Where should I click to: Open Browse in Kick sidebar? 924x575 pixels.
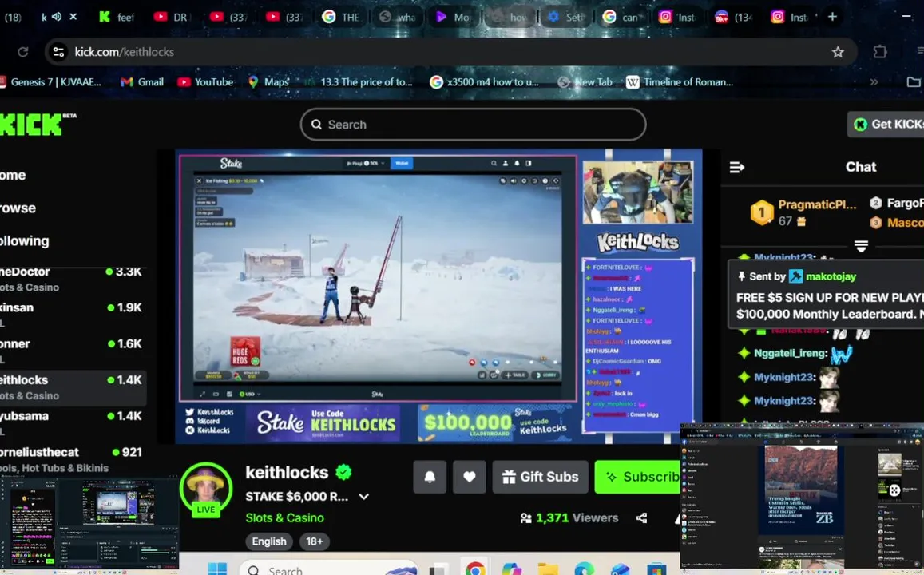18,208
